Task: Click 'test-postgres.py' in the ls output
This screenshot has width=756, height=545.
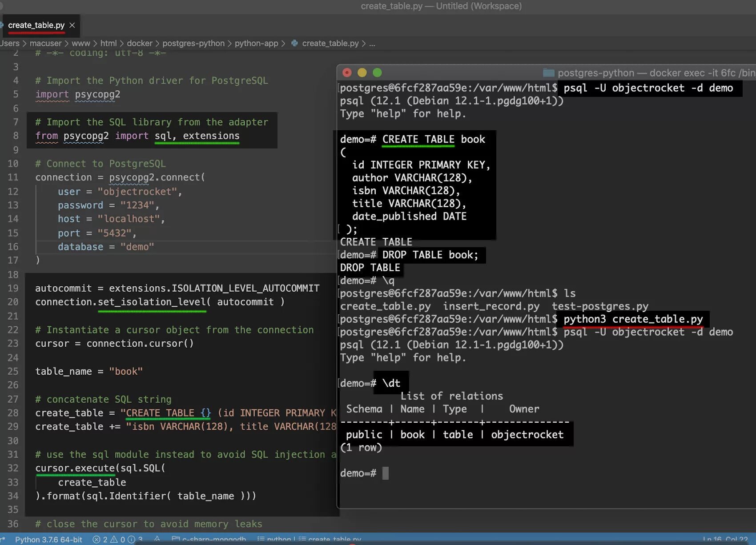Action: [600, 306]
